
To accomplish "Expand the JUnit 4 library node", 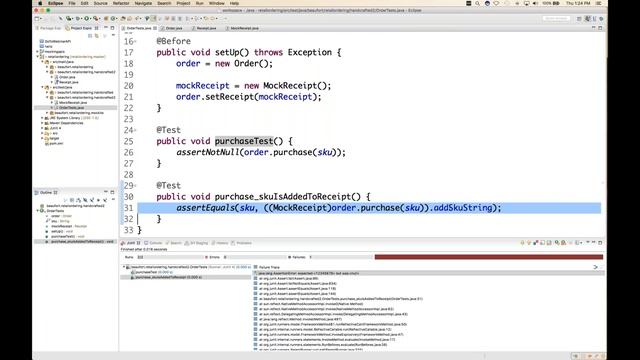I will (42, 128).
